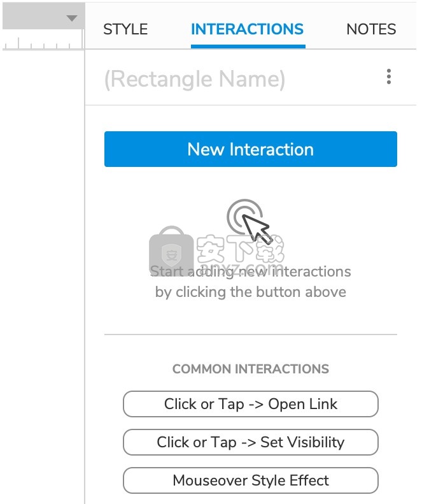Expand the gray dropdown arrow above ruler
Screen dimensions: 436x504
click(x=72, y=18)
